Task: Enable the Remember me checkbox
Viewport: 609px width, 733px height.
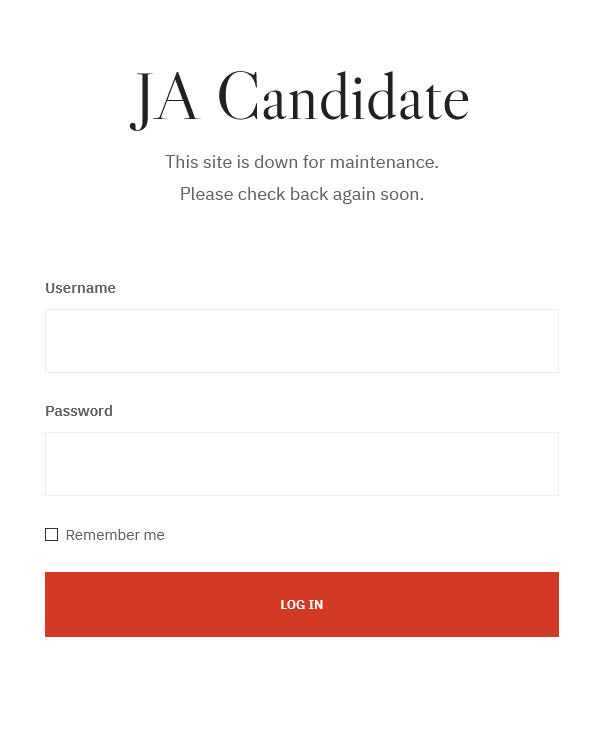Action: pyautogui.click(x=52, y=535)
